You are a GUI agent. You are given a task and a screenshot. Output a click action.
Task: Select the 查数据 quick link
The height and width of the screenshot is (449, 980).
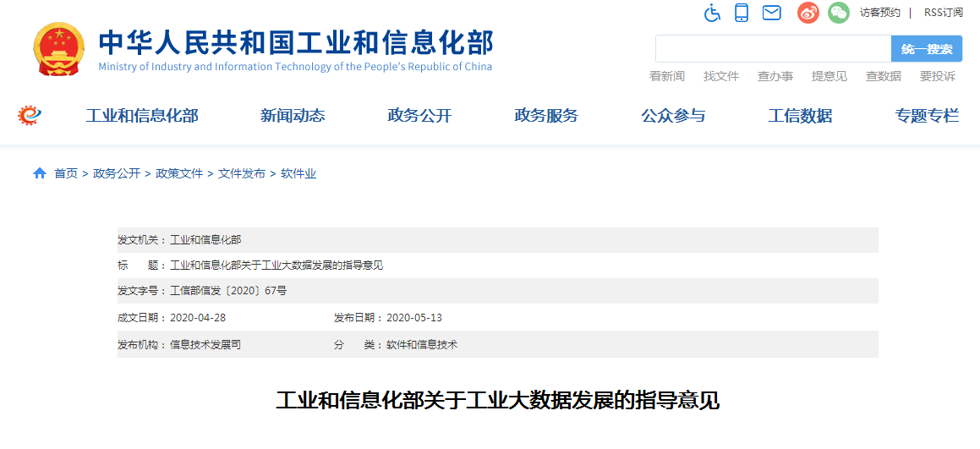(x=883, y=76)
